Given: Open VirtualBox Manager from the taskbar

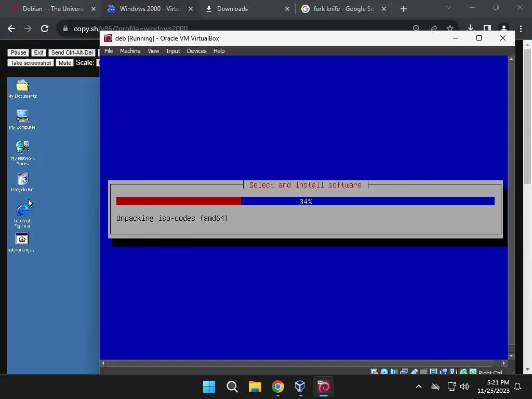Looking at the screenshot, I should click(300, 387).
